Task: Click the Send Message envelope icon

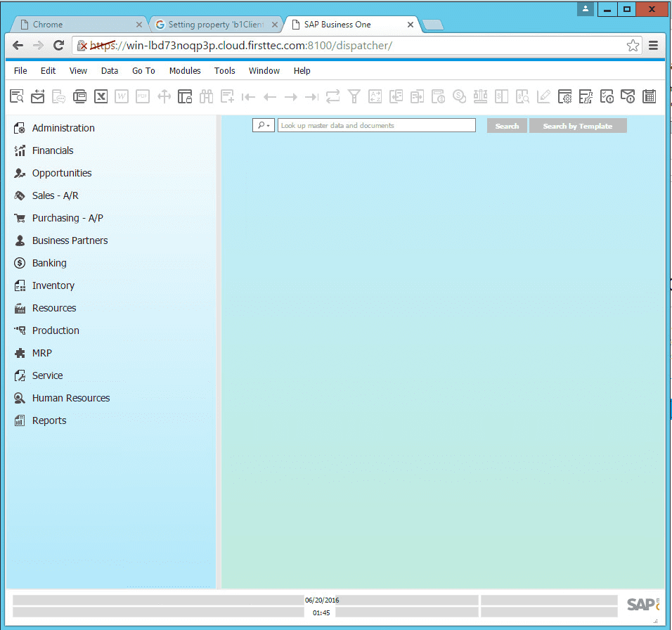Action: [37, 96]
